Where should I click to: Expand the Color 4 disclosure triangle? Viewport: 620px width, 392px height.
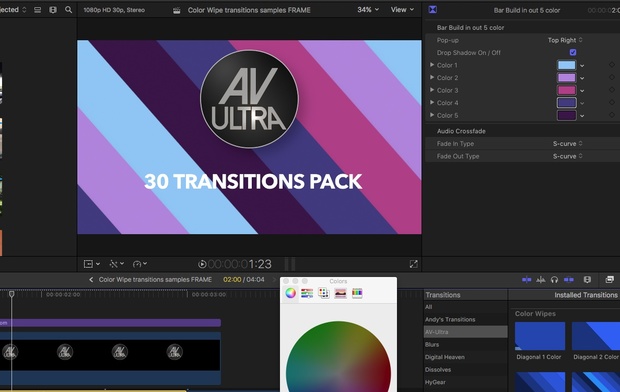pos(432,102)
